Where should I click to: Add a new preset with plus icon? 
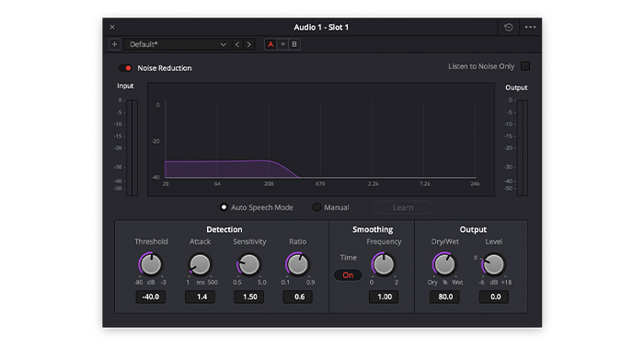[x=115, y=44]
